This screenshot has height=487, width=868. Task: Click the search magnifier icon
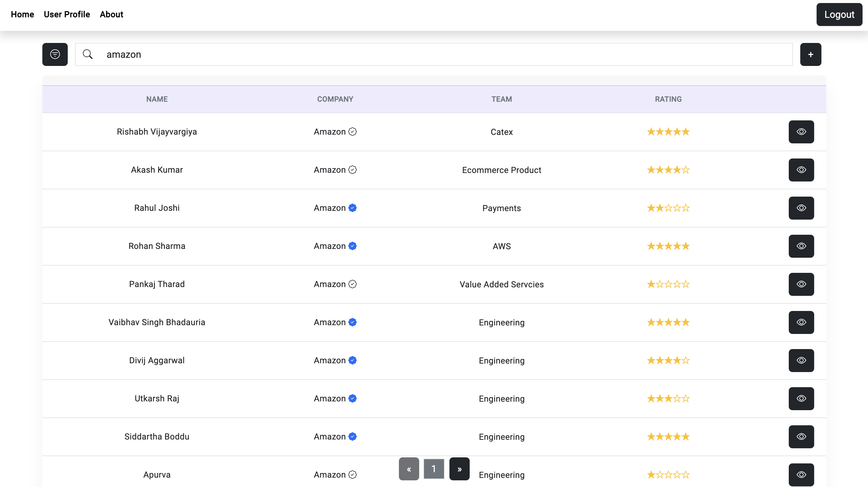click(88, 54)
